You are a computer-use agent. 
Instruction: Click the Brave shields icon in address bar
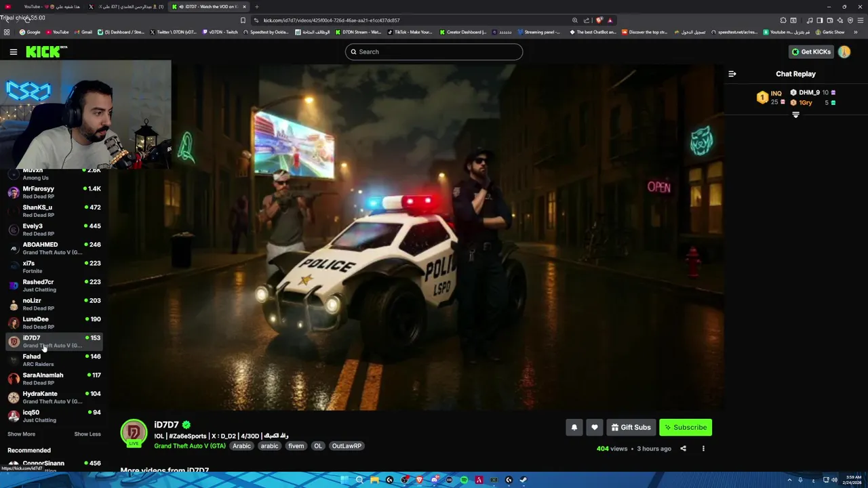pyautogui.click(x=599, y=20)
